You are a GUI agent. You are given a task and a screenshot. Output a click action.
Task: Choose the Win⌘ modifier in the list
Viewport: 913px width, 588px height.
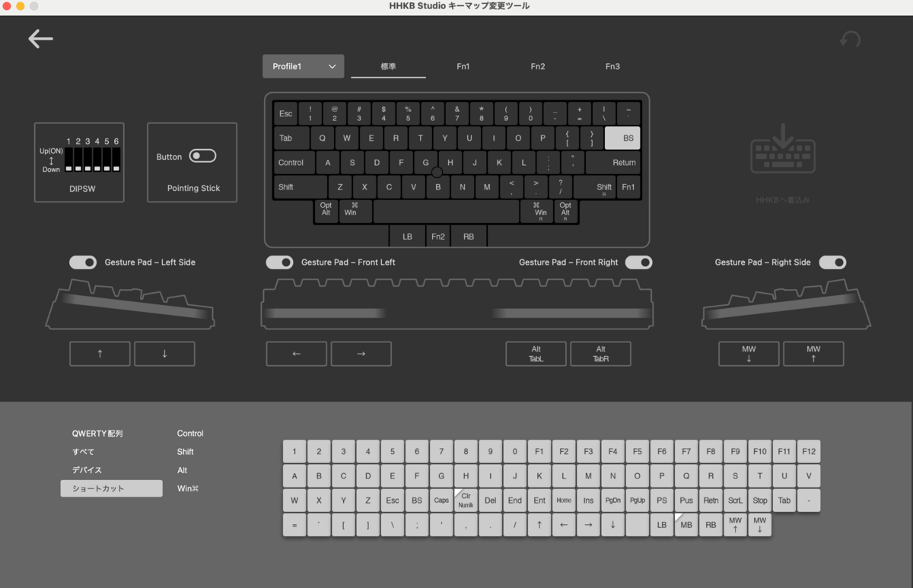click(x=187, y=488)
